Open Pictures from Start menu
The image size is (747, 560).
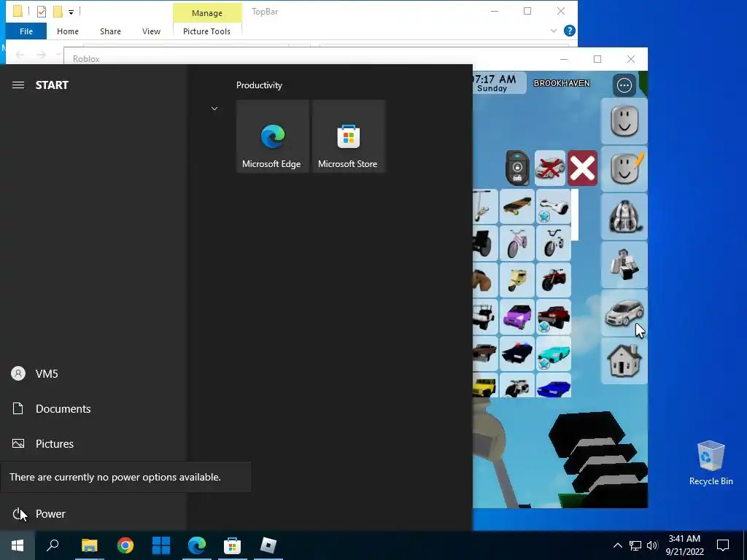coord(93,444)
